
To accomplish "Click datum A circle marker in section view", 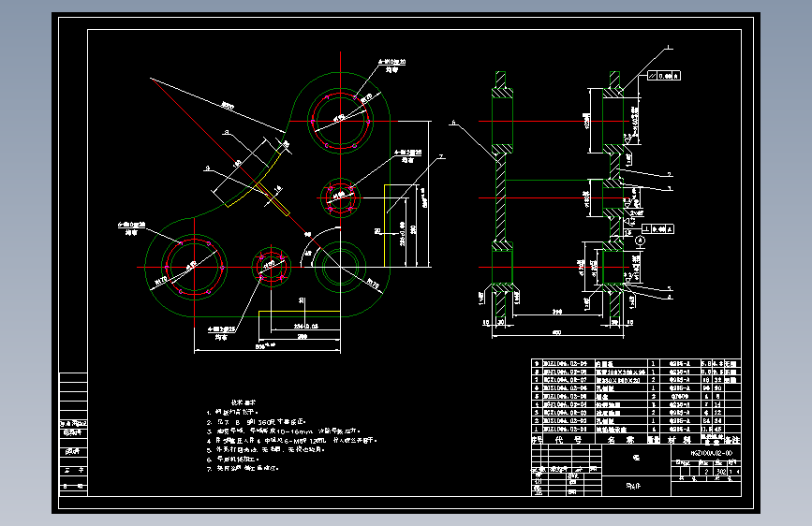I will pyautogui.click(x=640, y=241).
